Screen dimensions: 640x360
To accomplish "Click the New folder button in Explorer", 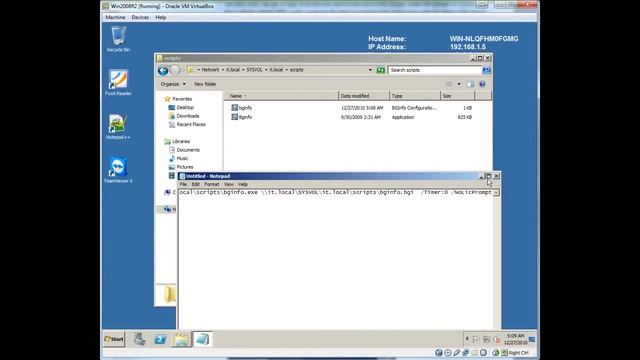I will pos(205,84).
